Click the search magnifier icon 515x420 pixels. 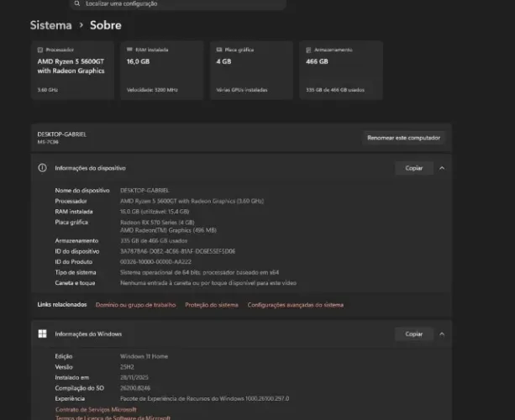click(x=76, y=3)
